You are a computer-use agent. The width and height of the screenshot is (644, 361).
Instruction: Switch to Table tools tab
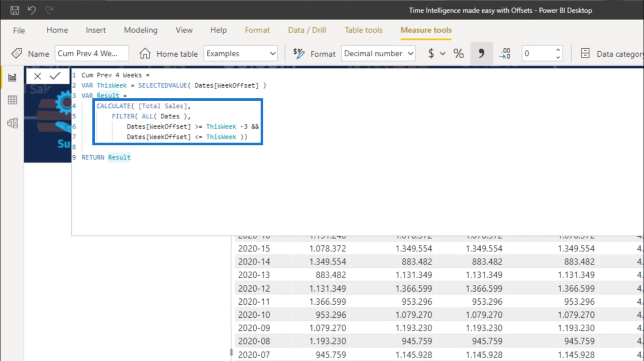pyautogui.click(x=363, y=30)
